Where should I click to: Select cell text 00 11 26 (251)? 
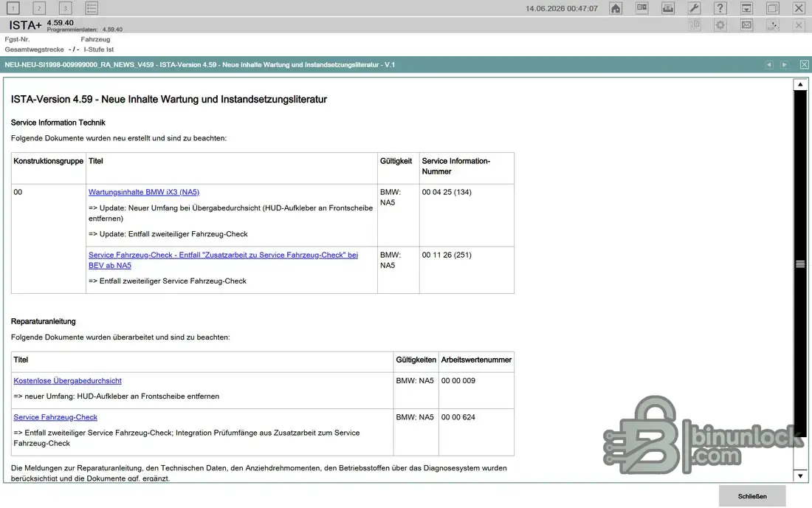pos(447,255)
